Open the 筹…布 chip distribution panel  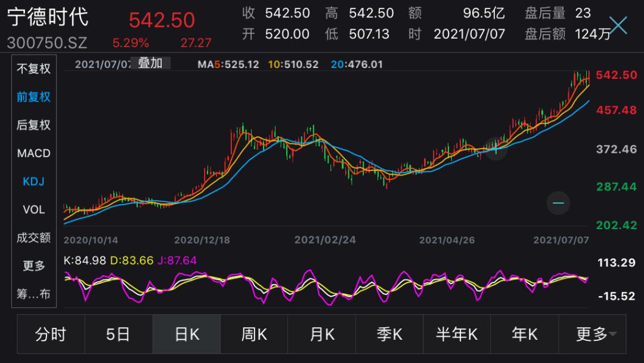point(33,294)
